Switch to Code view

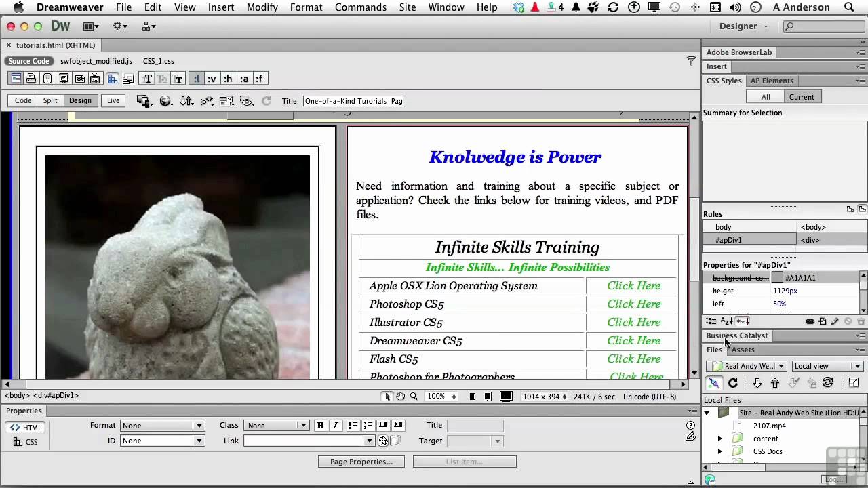click(23, 100)
